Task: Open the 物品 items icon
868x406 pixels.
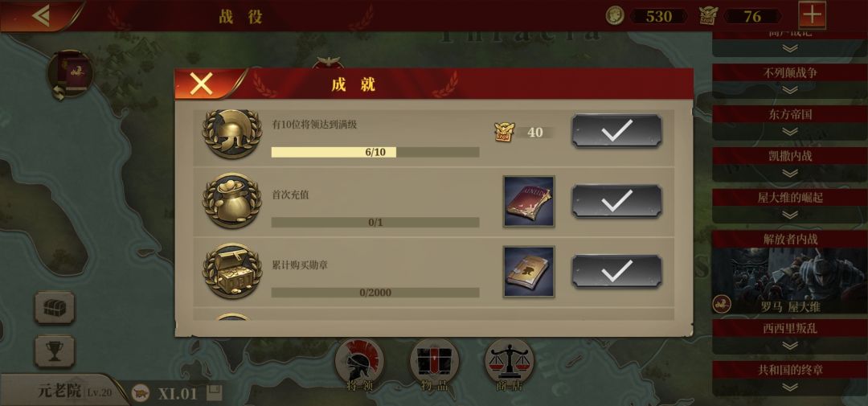Action: coord(434,366)
